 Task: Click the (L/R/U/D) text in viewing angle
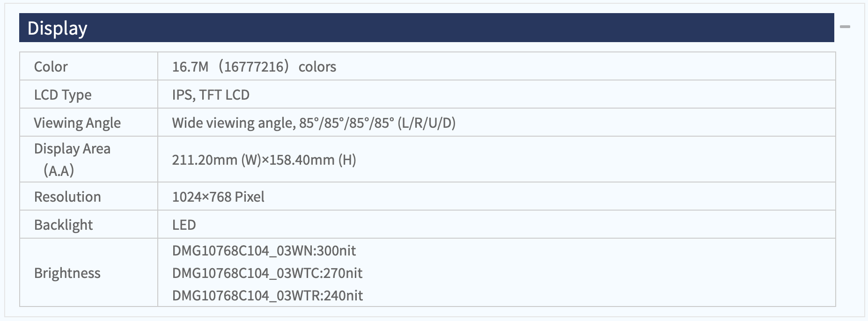[427, 123]
